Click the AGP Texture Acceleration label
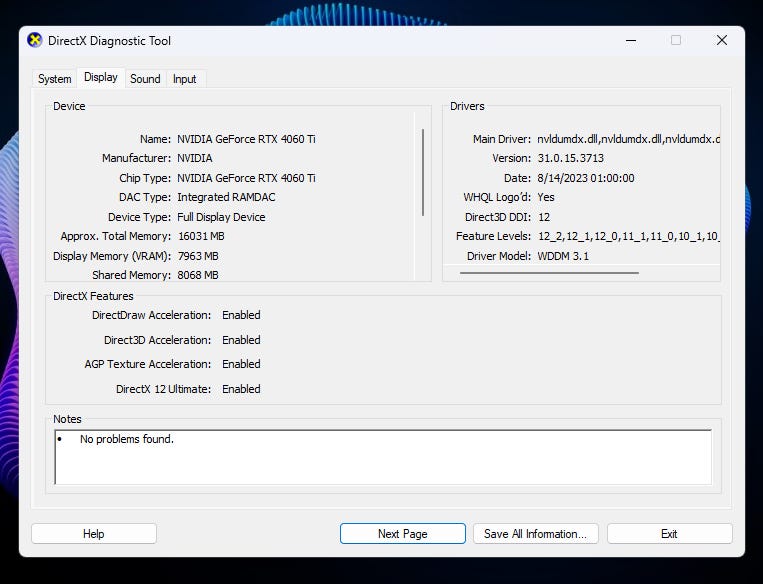 (148, 364)
